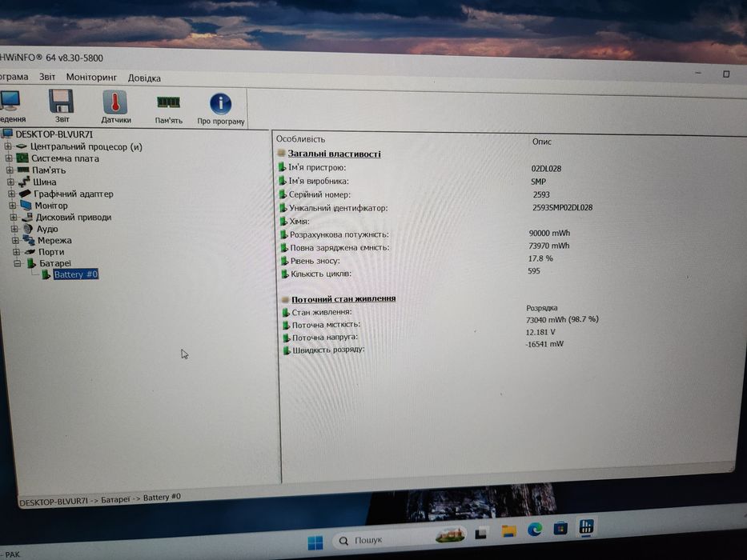
Task: Collapse the Батареї tree node
Action: (x=18, y=263)
